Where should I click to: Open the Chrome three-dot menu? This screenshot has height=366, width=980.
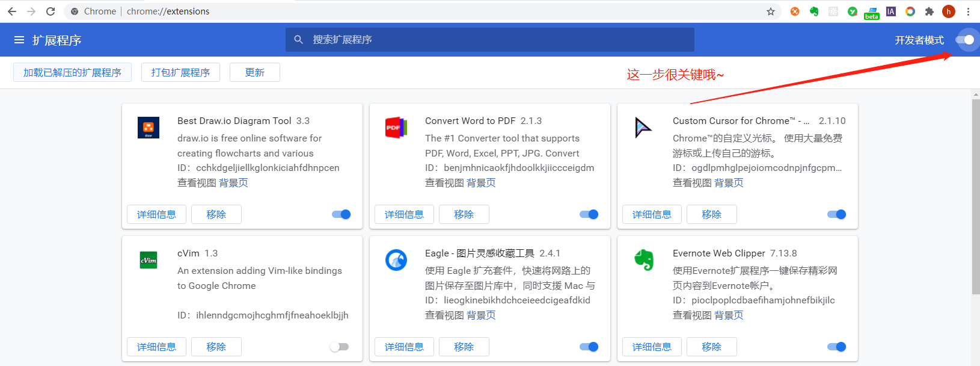tap(968, 11)
